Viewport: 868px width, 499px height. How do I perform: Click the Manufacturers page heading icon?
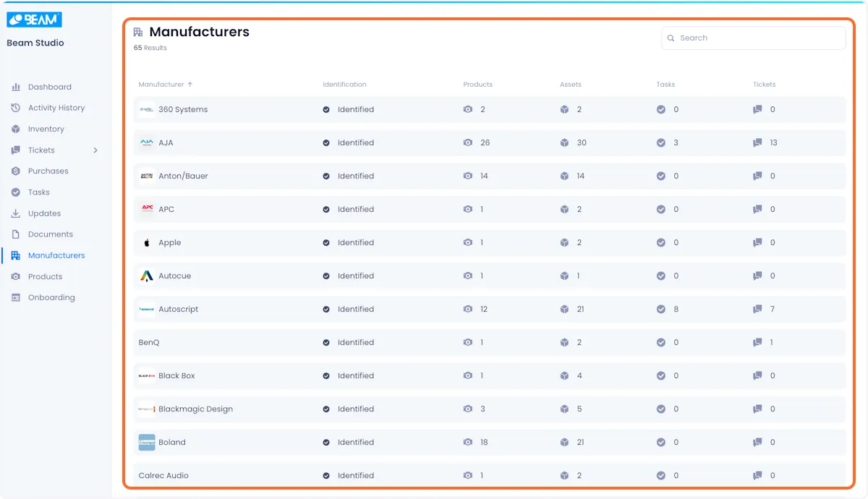[138, 32]
